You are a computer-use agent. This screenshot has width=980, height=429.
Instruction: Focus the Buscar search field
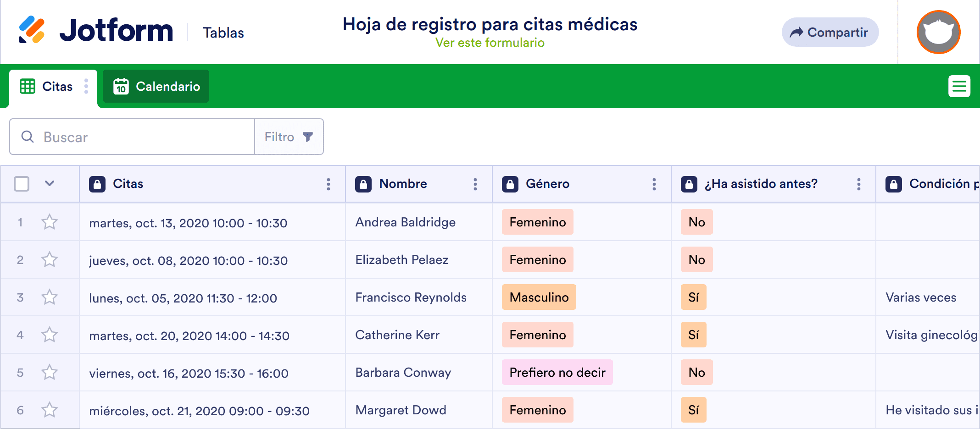pyautogui.click(x=132, y=137)
